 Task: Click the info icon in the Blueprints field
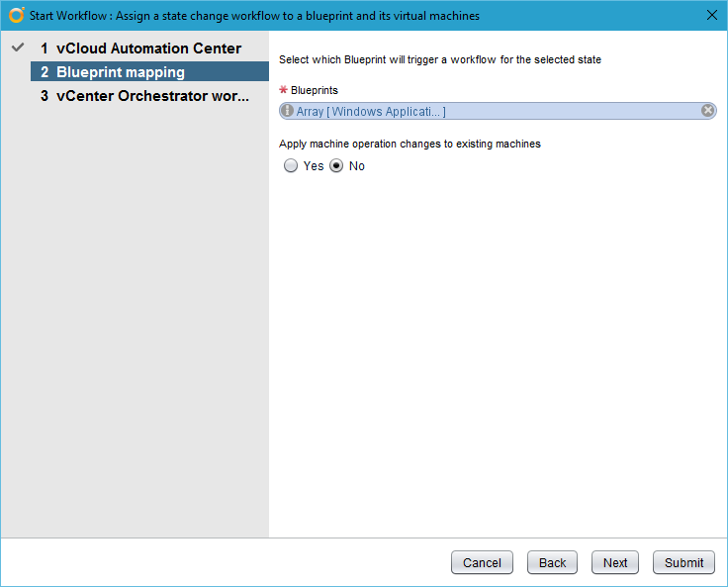click(288, 111)
